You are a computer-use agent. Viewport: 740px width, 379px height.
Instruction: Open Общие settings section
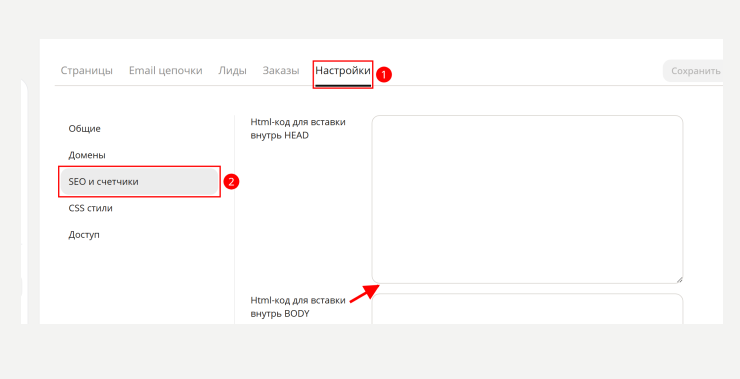(84, 128)
